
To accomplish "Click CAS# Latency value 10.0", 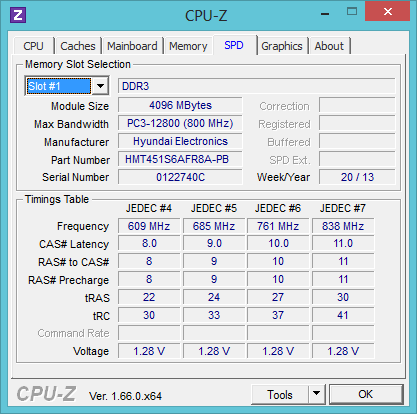I will click(x=278, y=243).
